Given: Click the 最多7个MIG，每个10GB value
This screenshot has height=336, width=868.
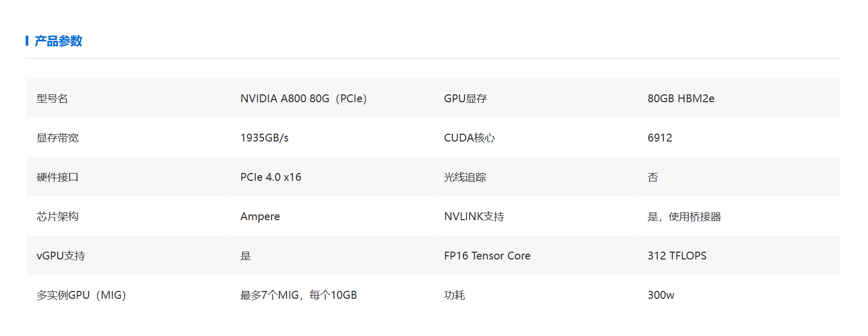Looking at the screenshot, I should point(298,295).
